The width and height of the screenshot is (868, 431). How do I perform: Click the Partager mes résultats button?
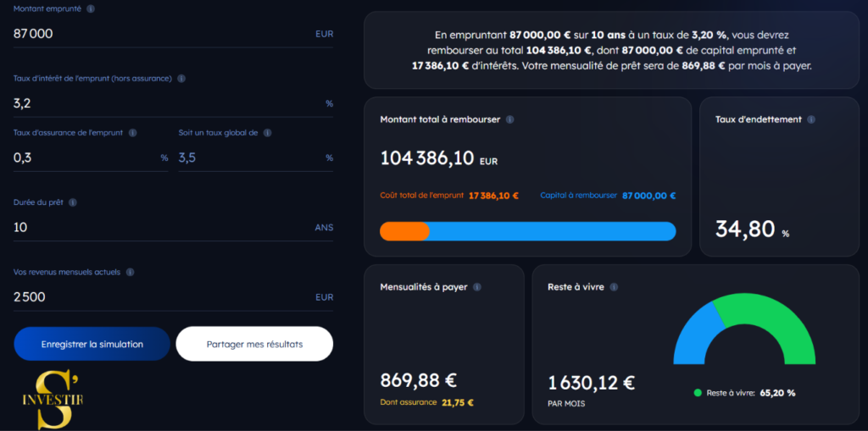254,344
